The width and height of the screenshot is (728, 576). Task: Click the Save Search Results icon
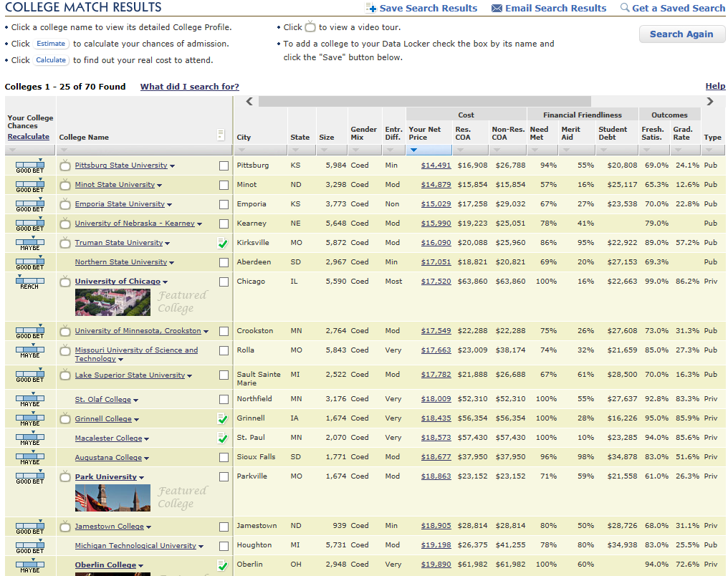(370, 8)
